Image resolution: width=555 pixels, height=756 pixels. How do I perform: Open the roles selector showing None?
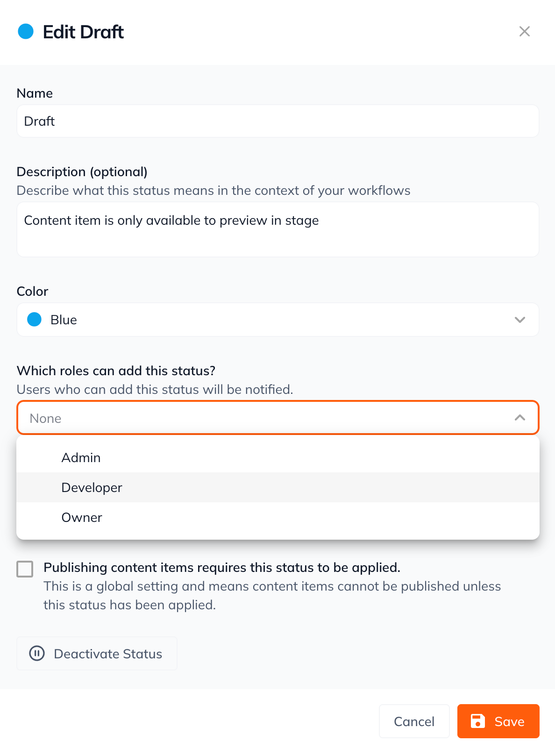point(262,418)
